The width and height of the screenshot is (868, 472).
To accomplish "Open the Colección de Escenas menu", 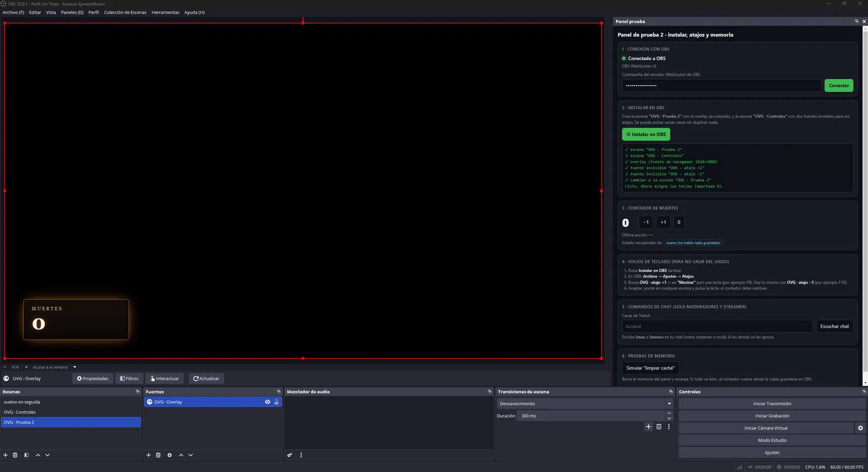I will click(x=125, y=12).
